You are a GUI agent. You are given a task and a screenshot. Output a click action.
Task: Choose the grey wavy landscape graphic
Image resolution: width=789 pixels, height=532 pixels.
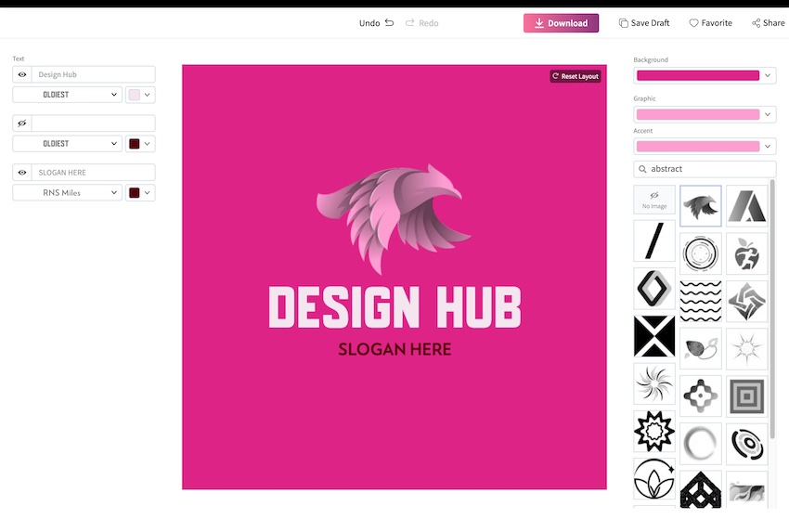(746, 489)
